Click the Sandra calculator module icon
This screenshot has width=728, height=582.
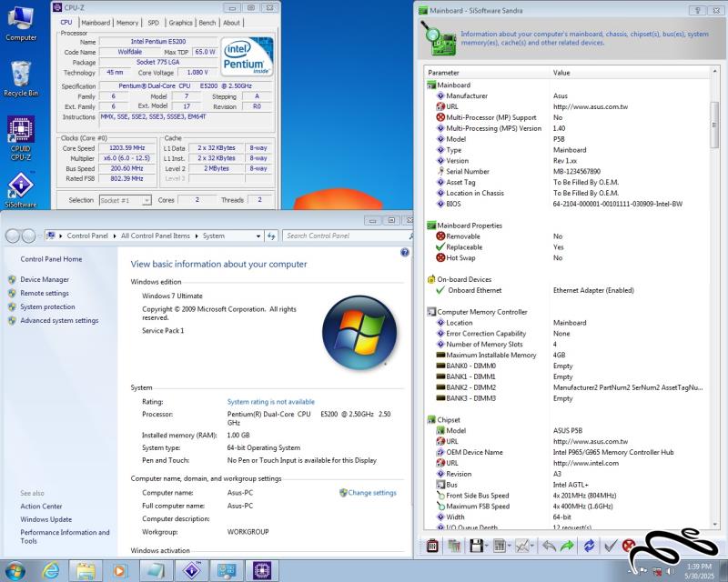pos(432,546)
